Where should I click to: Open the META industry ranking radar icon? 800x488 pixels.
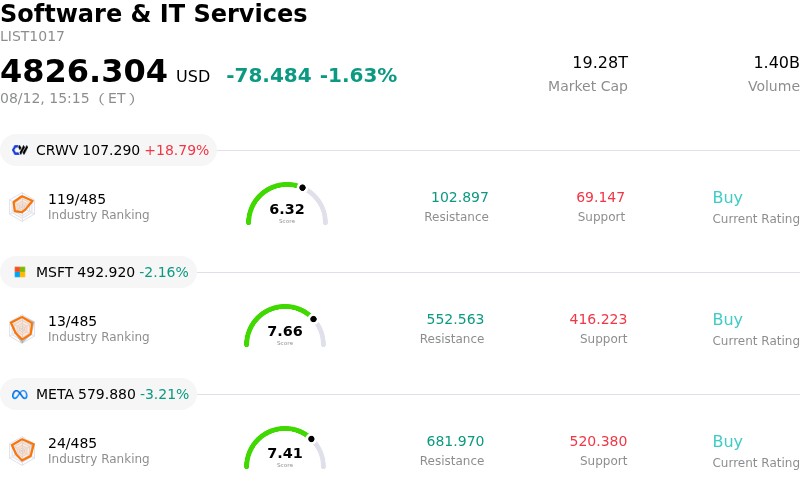(x=22, y=451)
